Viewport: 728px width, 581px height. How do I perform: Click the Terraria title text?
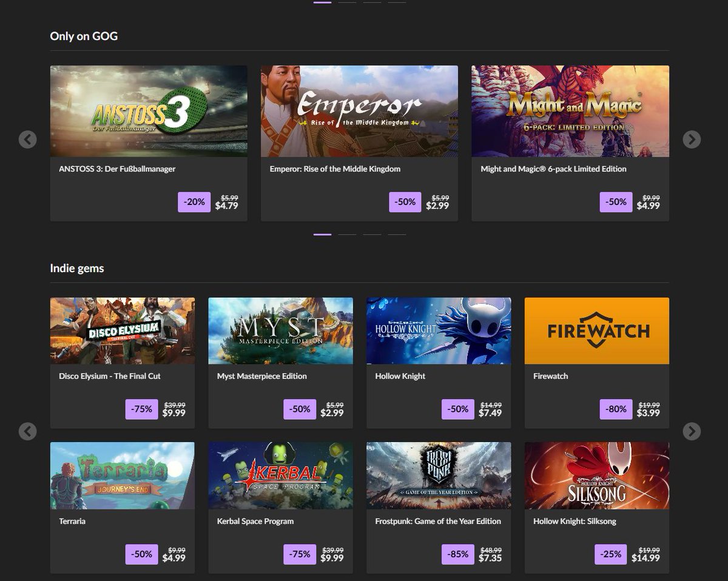tap(72, 521)
